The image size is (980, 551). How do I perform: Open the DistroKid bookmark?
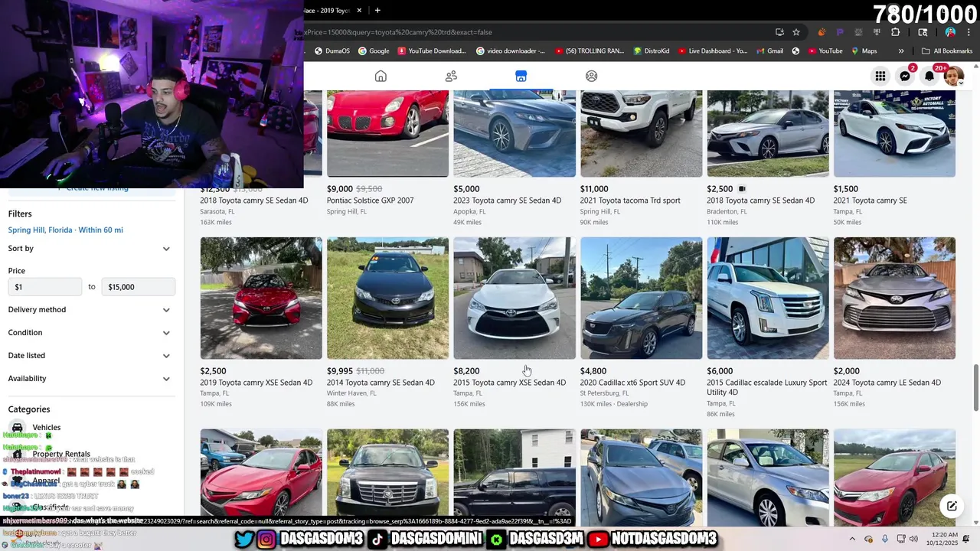point(652,51)
